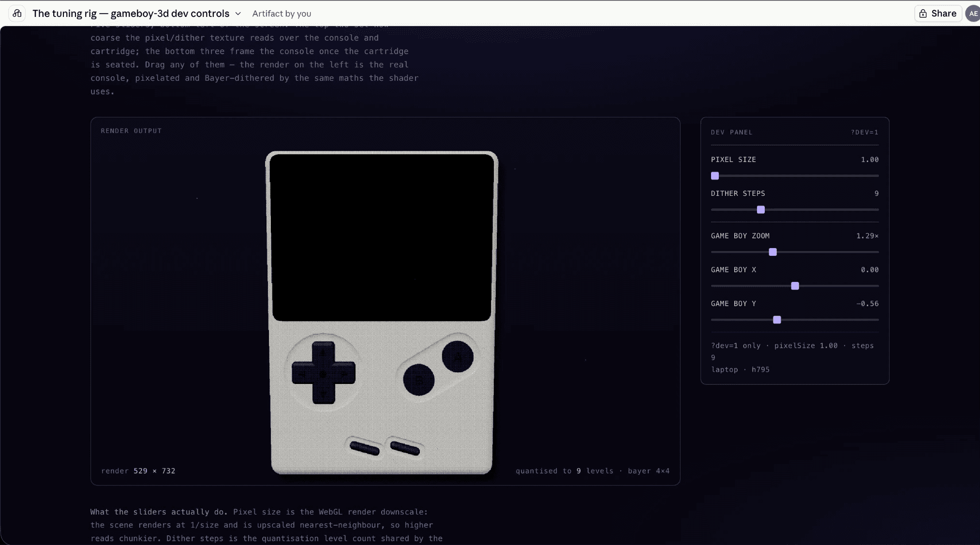Click the Dither Steps value '9'

[876, 193]
